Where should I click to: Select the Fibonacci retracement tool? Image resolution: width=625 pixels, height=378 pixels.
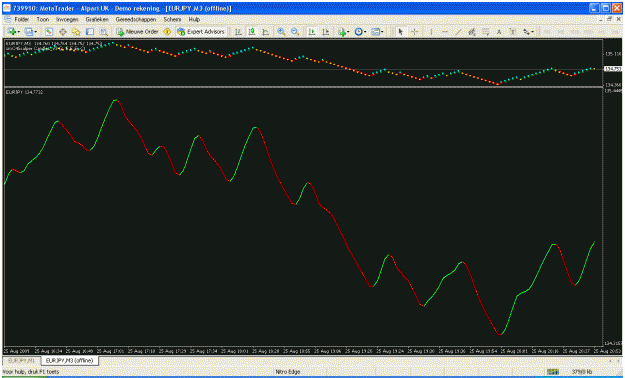click(485, 32)
